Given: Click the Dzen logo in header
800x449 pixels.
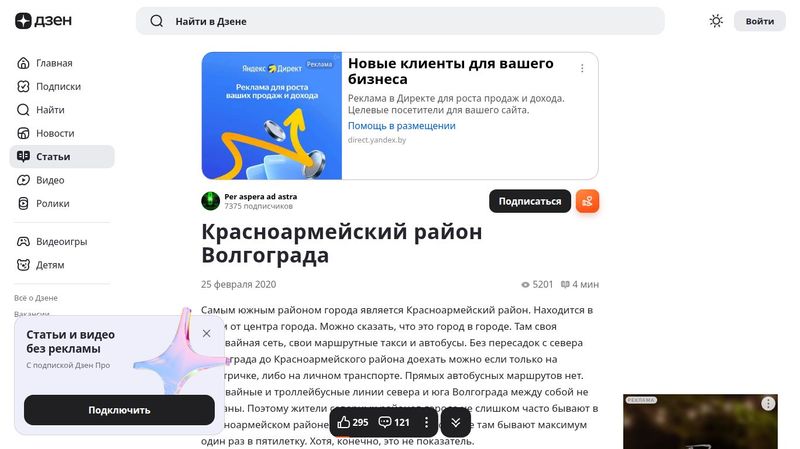Looking at the screenshot, I should click(x=43, y=21).
